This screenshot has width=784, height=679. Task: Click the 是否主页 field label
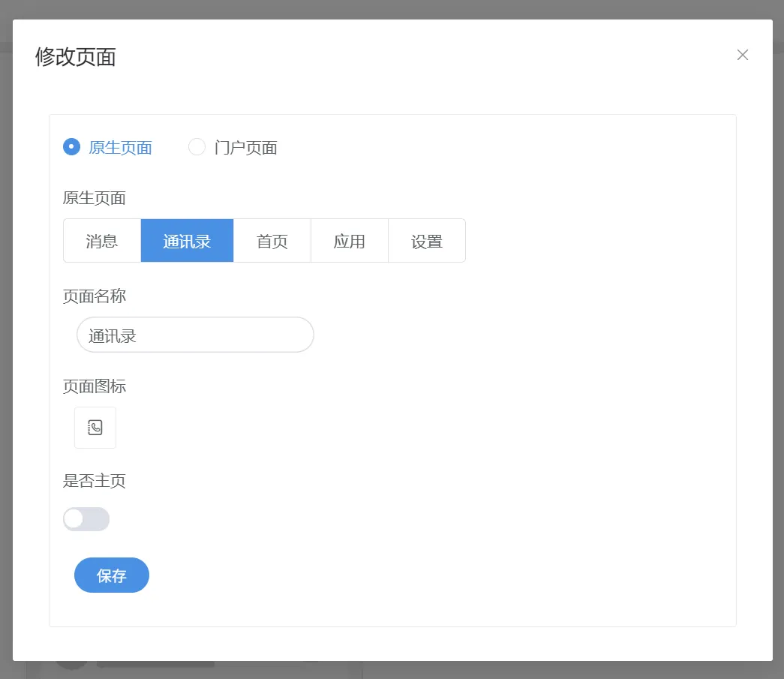(95, 481)
